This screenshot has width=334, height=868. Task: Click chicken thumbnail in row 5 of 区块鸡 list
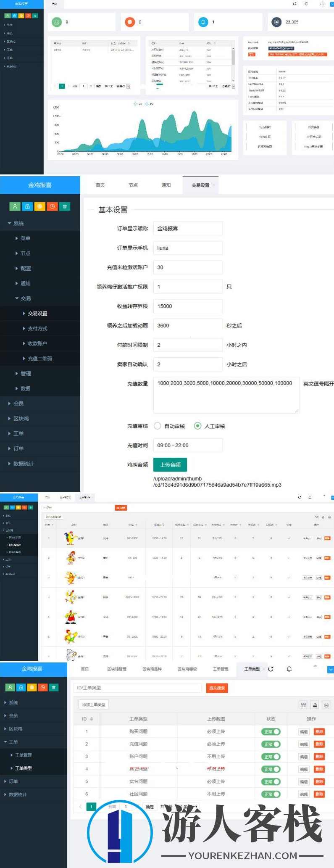tap(70, 617)
